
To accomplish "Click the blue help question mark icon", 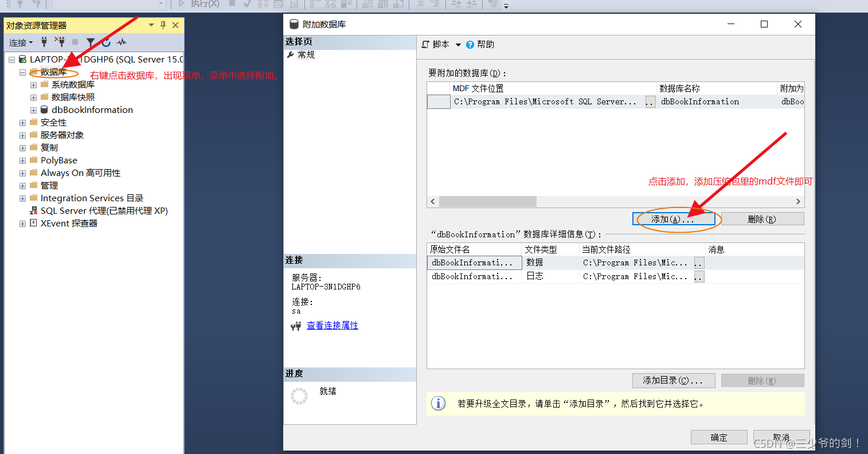I will 470,45.
